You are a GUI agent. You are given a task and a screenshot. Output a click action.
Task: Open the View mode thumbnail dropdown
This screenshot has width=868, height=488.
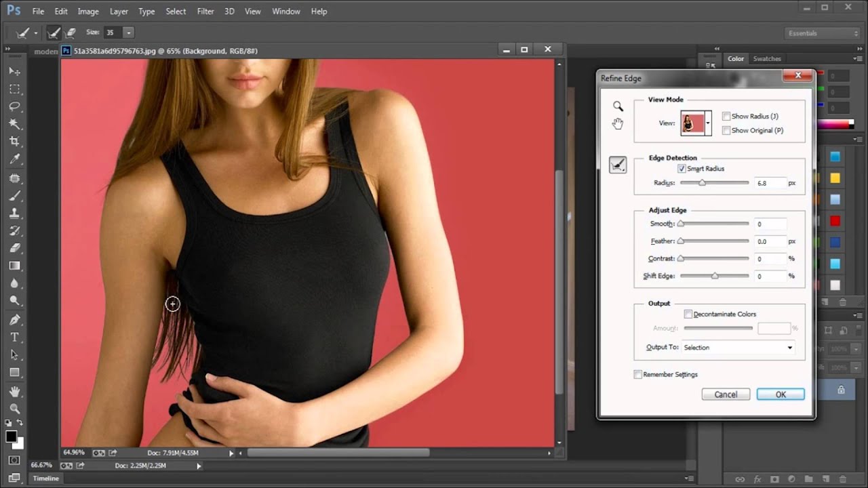[708, 123]
